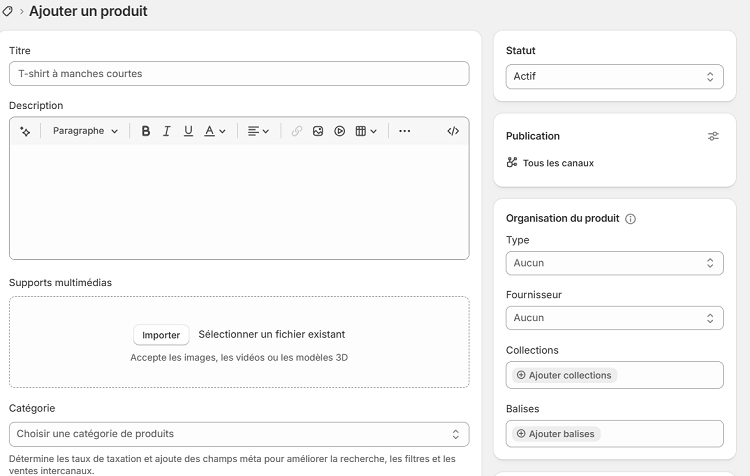750x476 pixels.
Task: Open the text color picker
Action: click(215, 131)
